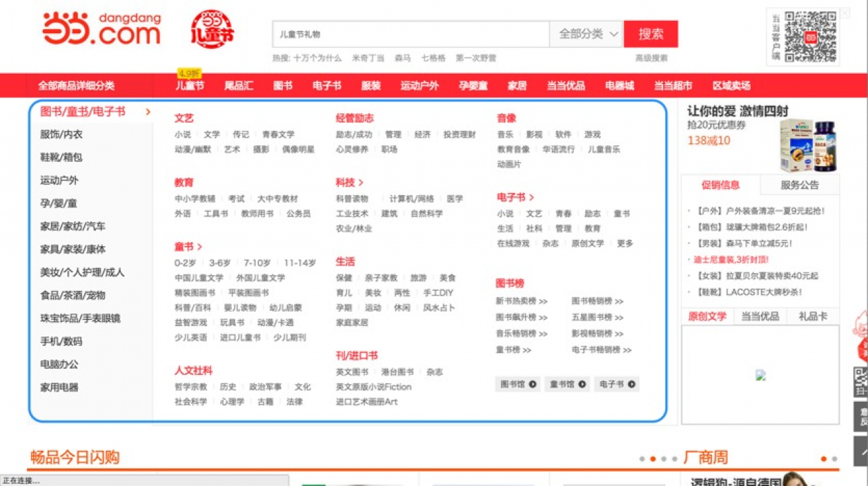
Task: Switch to 原创文学 tab
Action: pyautogui.click(x=707, y=316)
